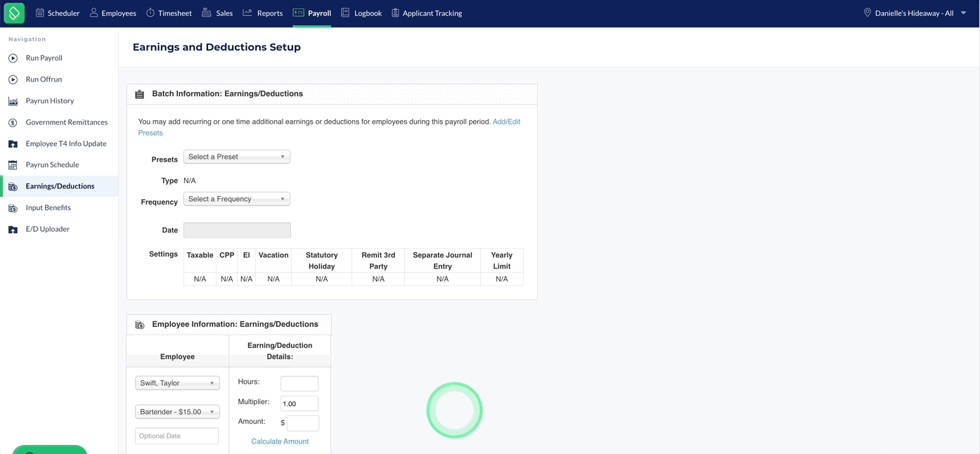Viewport: 980px width, 454px height.
Task: Click the Payrun History chart icon
Action: click(13, 101)
